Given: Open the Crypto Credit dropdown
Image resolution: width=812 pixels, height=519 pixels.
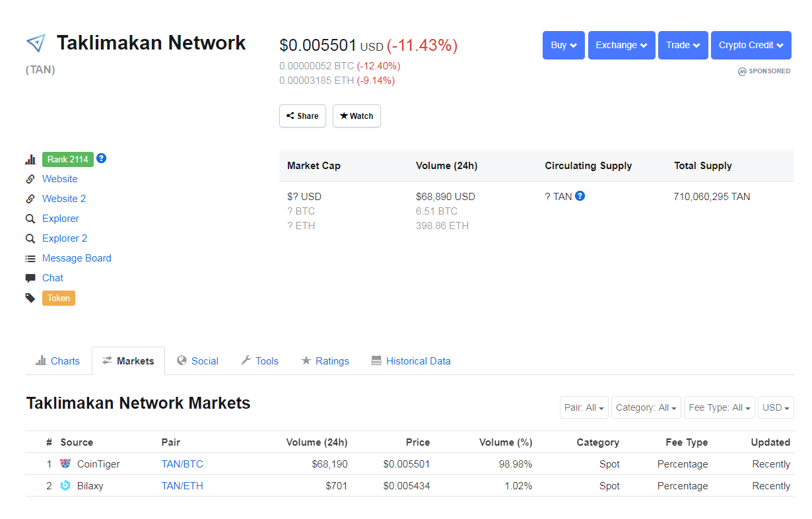Looking at the screenshot, I should tap(751, 45).
